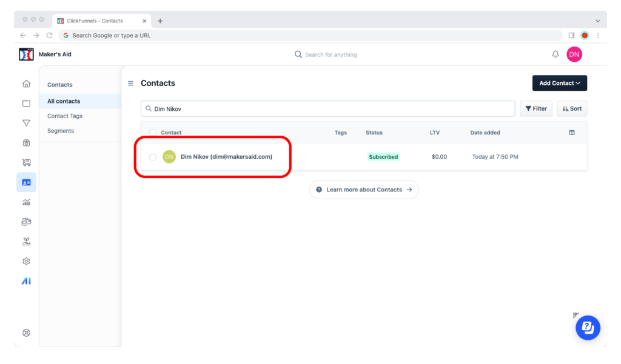
Task: Tick the checkbox for Dim Nikov
Action: (152, 157)
